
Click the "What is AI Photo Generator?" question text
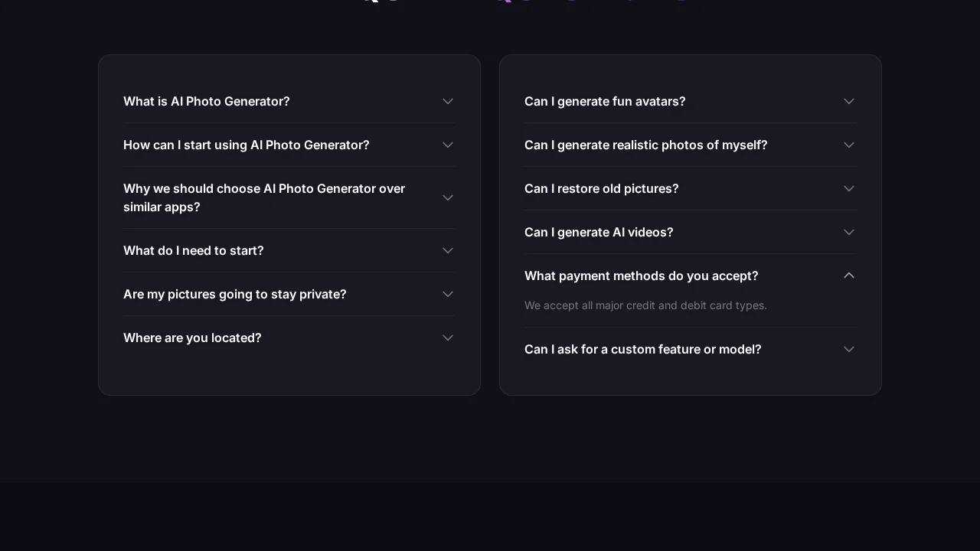click(x=207, y=101)
